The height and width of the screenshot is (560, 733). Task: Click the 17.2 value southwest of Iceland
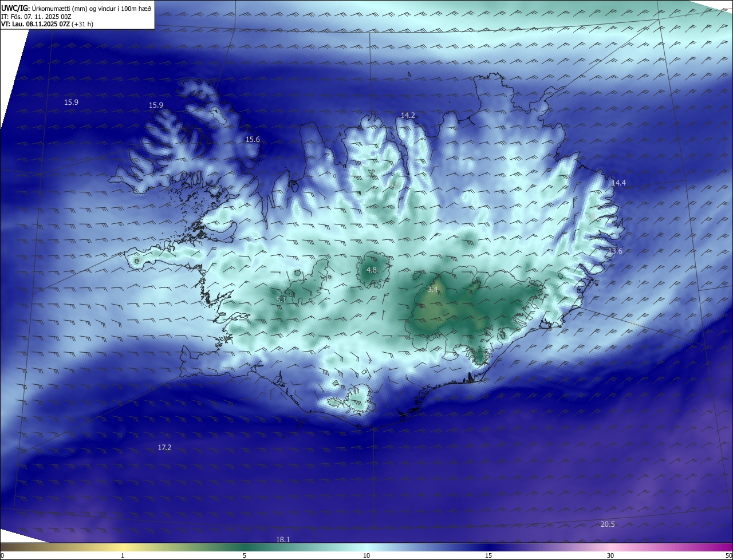tap(164, 448)
